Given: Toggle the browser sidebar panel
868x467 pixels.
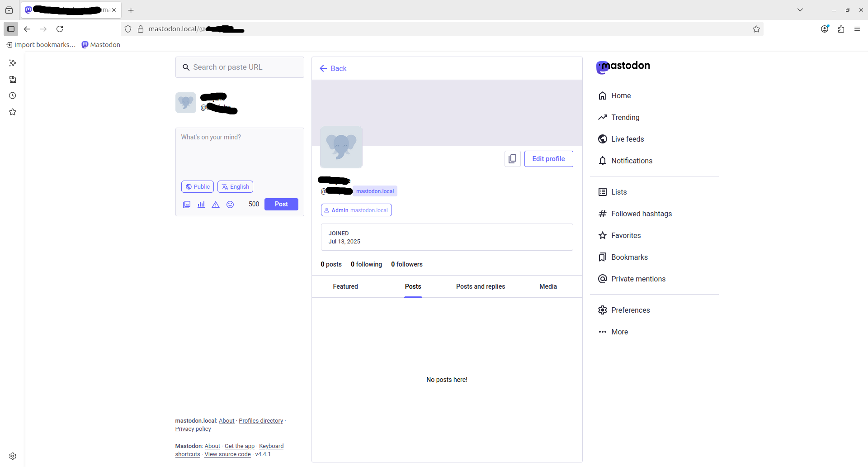Looking at the screenshot, I should click(x=11, y=29).
